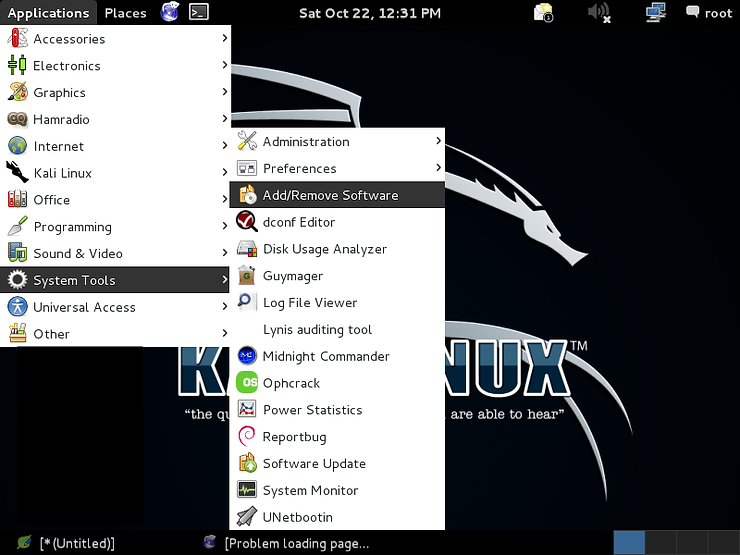Expand the Electronics submenu arrow
The width and height of the screenshot is (740, 555).
tap(225, 65)
